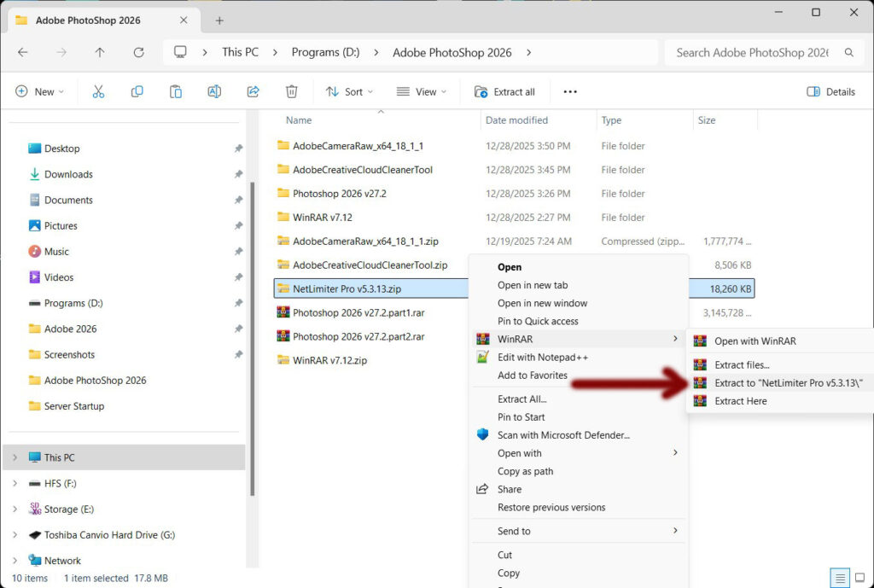874x588 pixels.
Task: Click the Share icon in toolbar
Action: tap(253, 91)
